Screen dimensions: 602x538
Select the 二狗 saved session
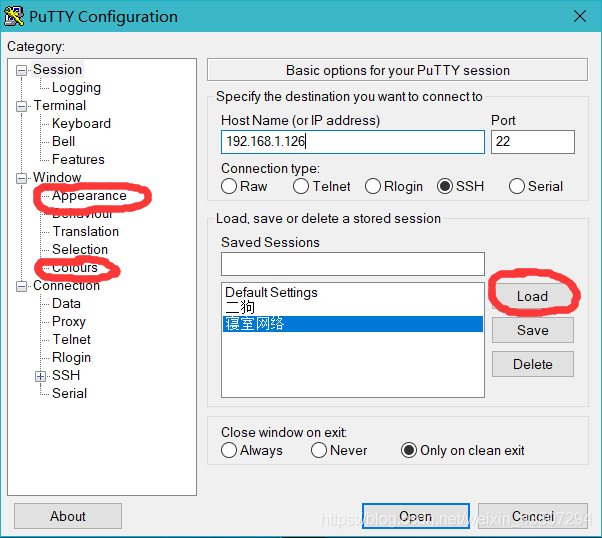pyautogui.click(x=352, y=308)
